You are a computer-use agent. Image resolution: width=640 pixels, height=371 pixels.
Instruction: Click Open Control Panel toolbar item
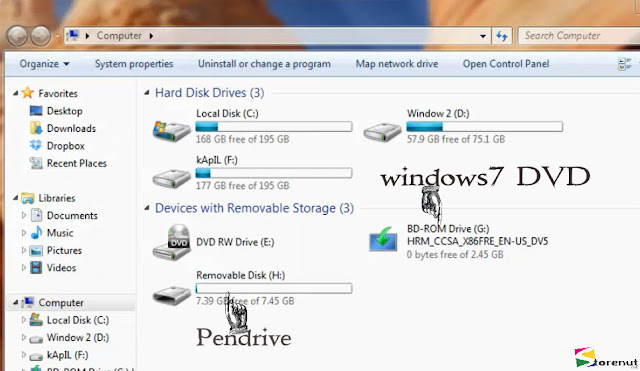click(506, 64)
